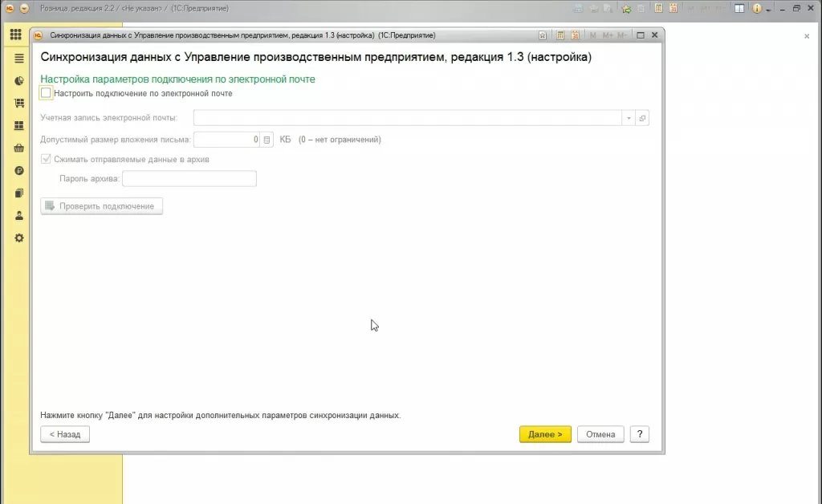
Task: Restore down the main 1C window
Action: tap(796, 8)
